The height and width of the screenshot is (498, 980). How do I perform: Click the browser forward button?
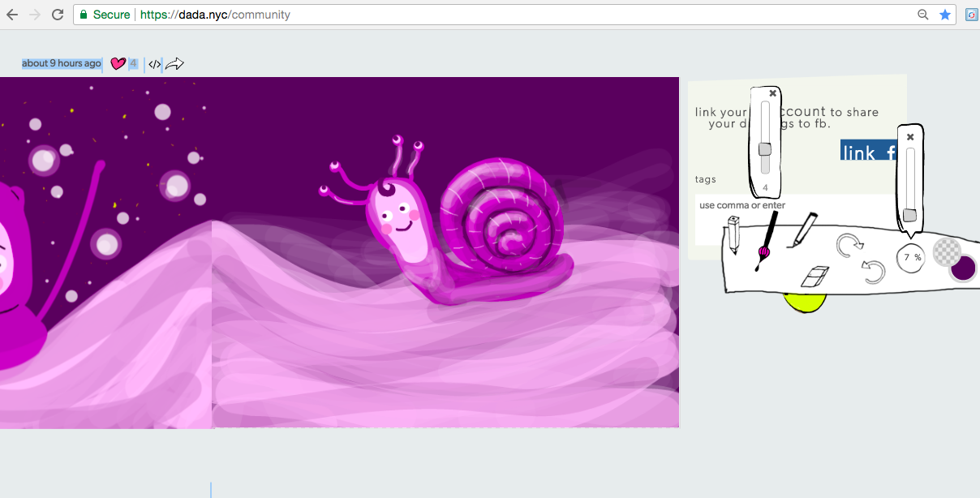coord(35,15)
